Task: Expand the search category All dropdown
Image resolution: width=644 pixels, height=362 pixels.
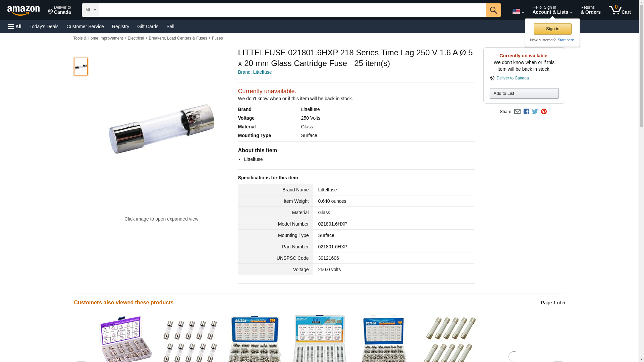Action: pyautogui.click(x=91, y=10)
